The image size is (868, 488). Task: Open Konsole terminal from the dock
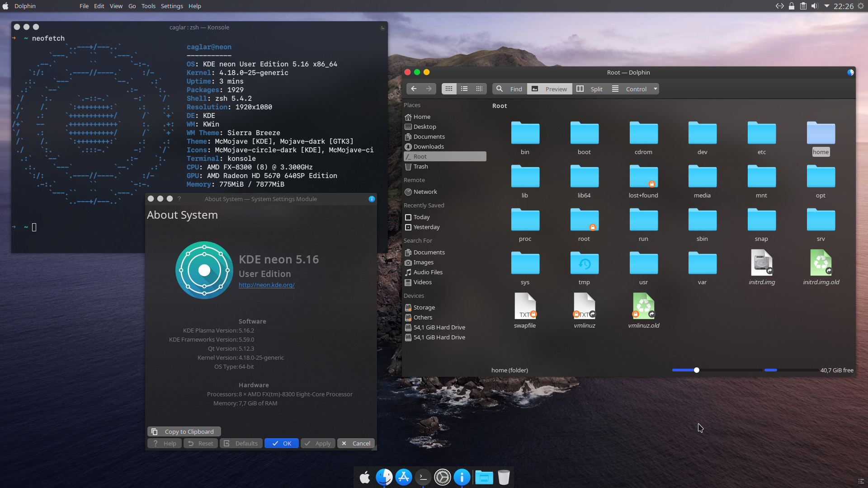point(423,477)
